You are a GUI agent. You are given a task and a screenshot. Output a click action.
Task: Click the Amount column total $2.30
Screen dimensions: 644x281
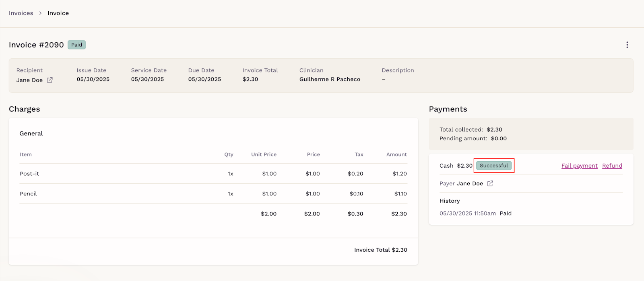pyautogui.click(x=399, y=214)
